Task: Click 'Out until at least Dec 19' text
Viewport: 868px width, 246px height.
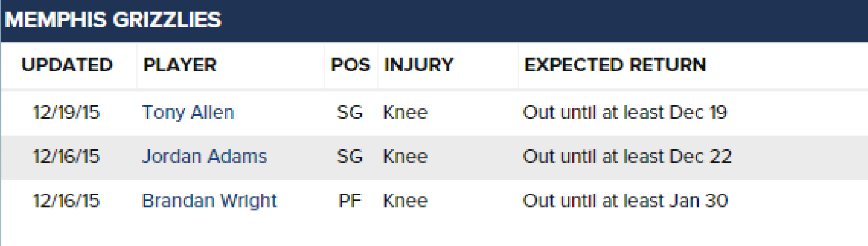Action: point(624,113)
